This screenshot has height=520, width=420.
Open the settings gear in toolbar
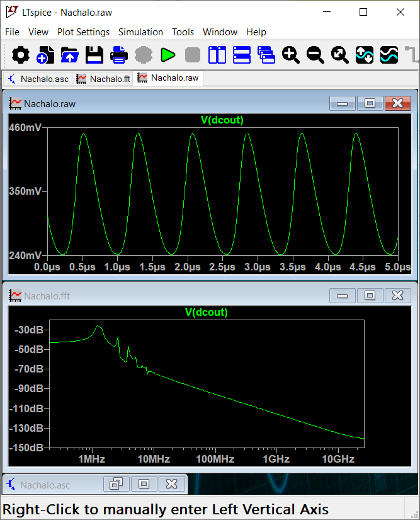[x=21, y=55]
